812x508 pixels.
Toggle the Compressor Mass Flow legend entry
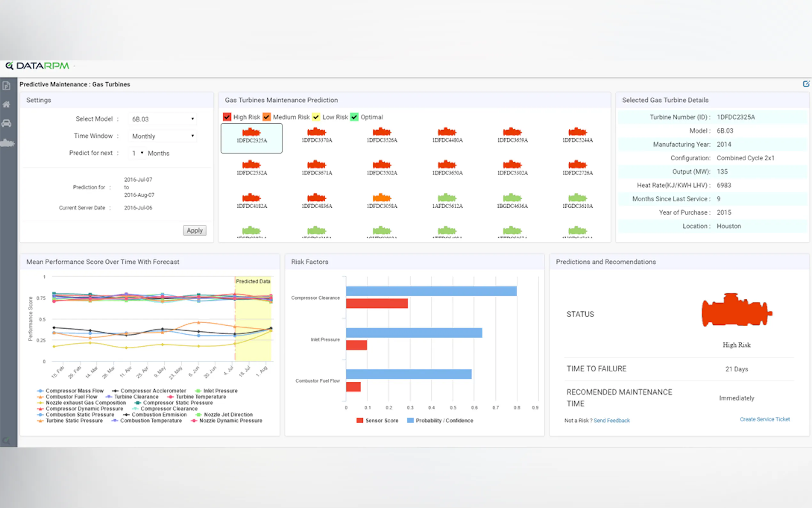(71, 391)
